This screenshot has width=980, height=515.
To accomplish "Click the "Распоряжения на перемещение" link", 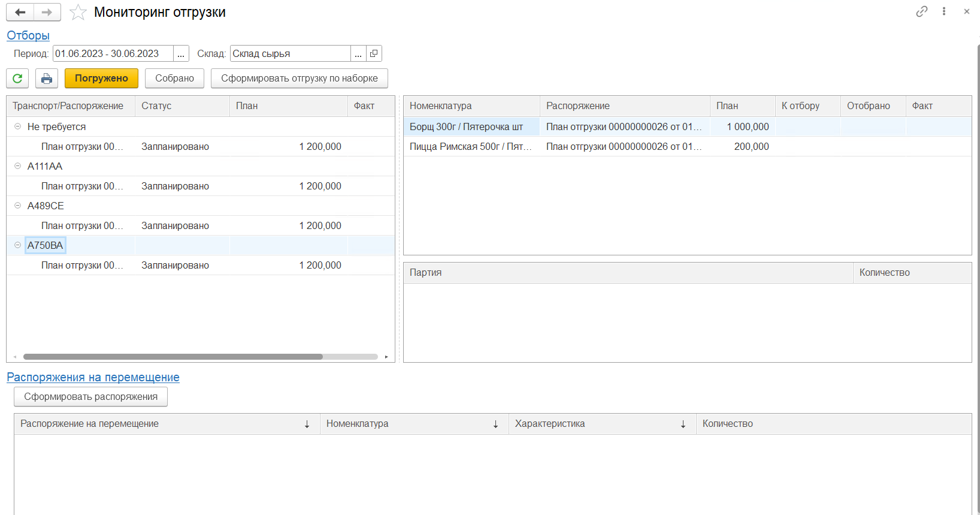I will coord(93,377).
